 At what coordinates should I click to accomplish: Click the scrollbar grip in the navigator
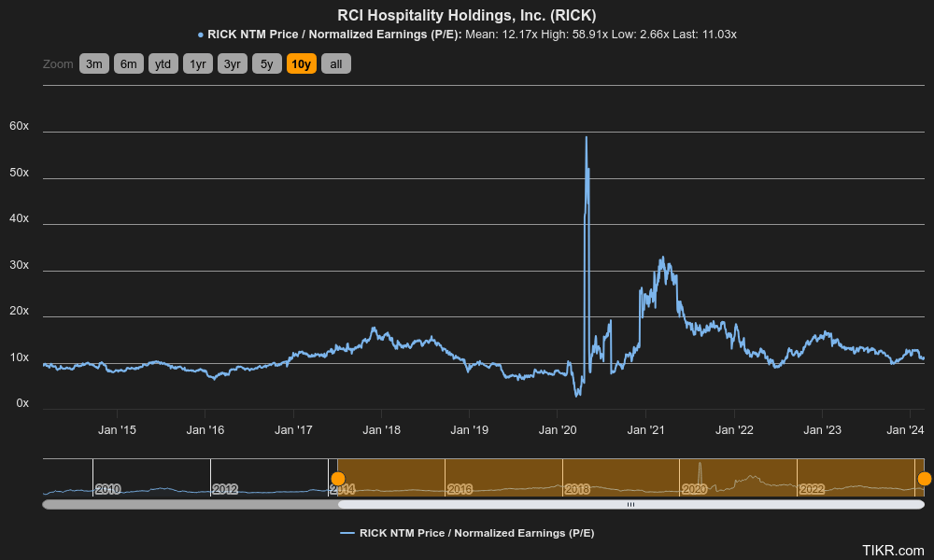tap(630, 505)
